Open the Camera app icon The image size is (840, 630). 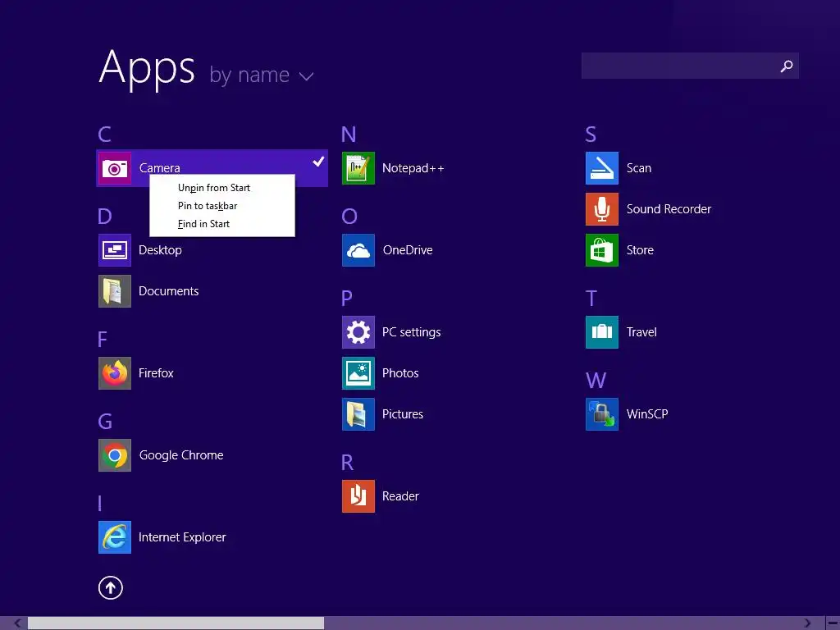115,168
